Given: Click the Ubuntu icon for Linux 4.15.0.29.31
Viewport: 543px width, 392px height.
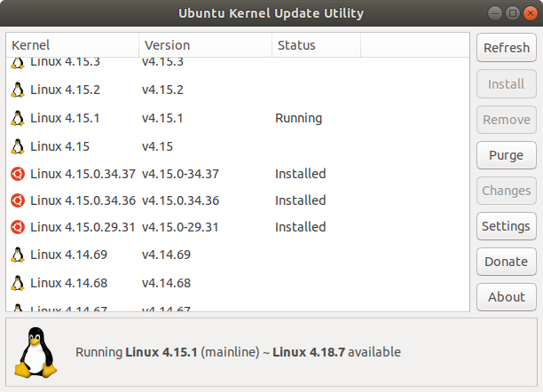Looking at the screenshot, I should tap(18, 227).
